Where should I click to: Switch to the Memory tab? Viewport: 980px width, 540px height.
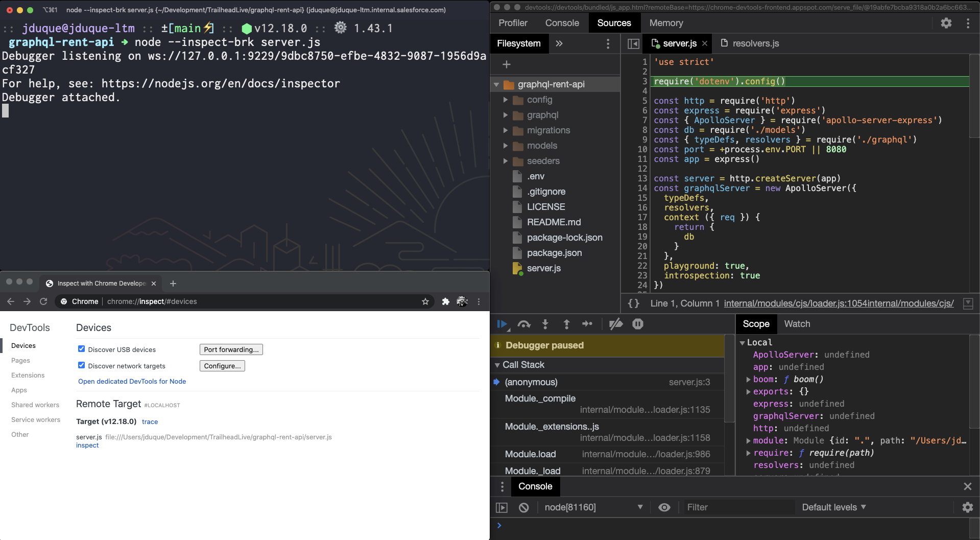(x=666, y=23)
